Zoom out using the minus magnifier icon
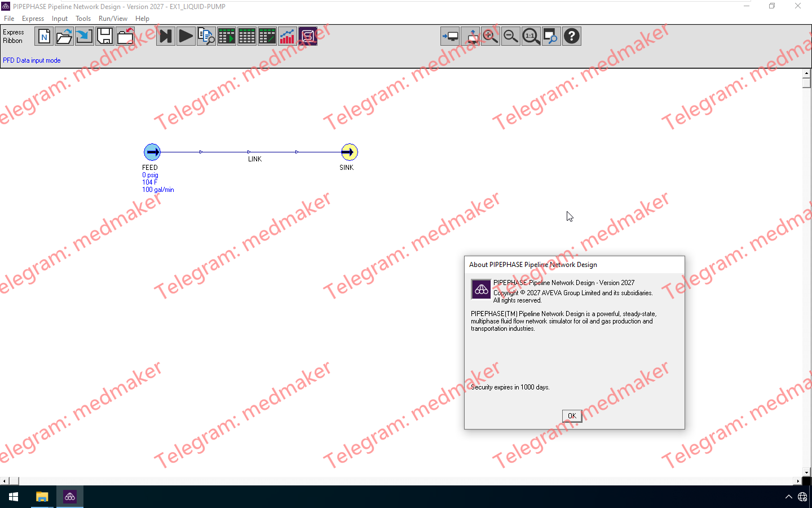This screenshot has height=508, width=812. tap(511, 37)
